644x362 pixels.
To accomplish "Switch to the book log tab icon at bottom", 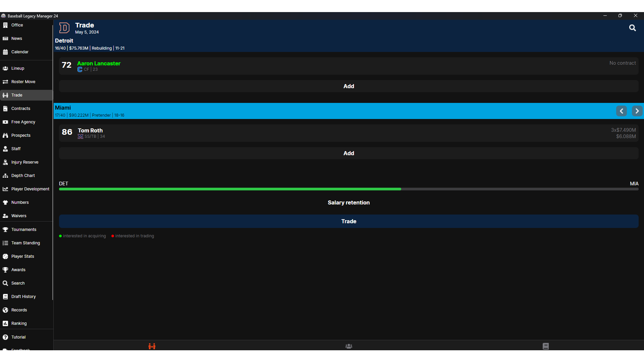I will click(x=546, y=346).
